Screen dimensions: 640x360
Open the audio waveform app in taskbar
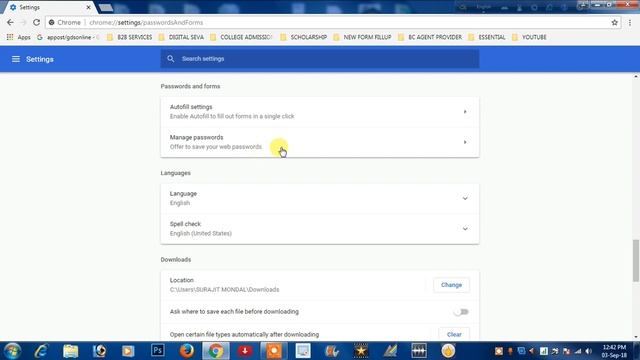419,351
